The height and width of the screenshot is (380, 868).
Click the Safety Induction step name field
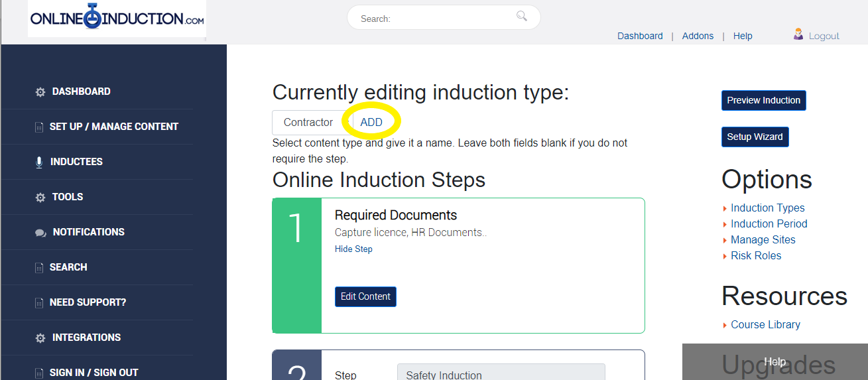[x=501, y=372]
